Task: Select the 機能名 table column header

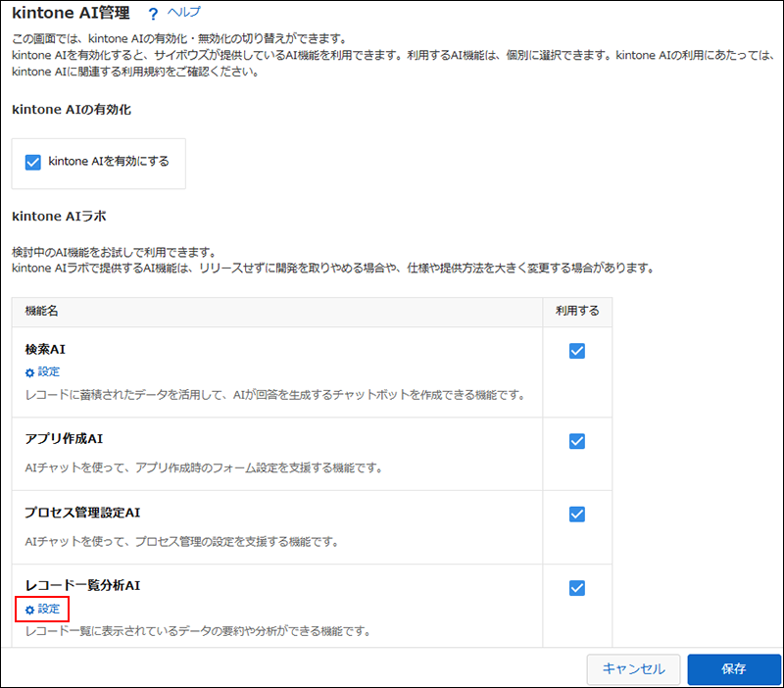Action: [44, 312]
